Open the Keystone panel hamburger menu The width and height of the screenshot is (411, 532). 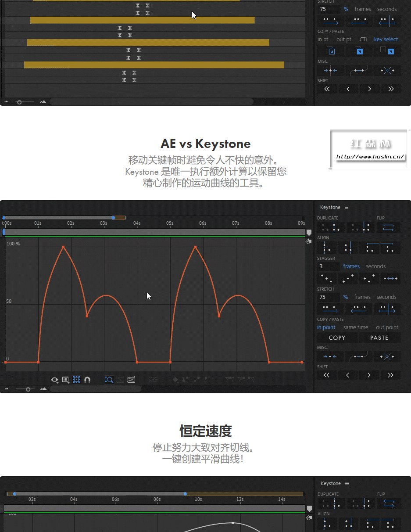[x=346, y=207]
